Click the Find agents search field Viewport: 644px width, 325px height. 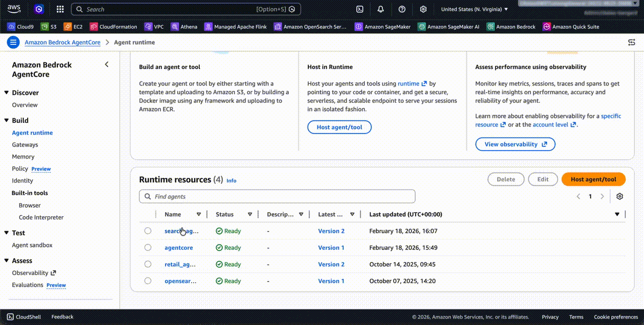(x=277, y=197)
